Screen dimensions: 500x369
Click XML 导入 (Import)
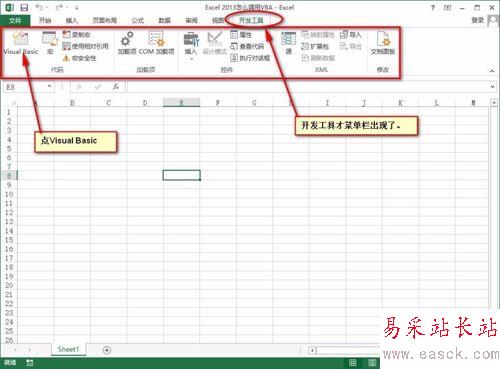click(350, 35)
